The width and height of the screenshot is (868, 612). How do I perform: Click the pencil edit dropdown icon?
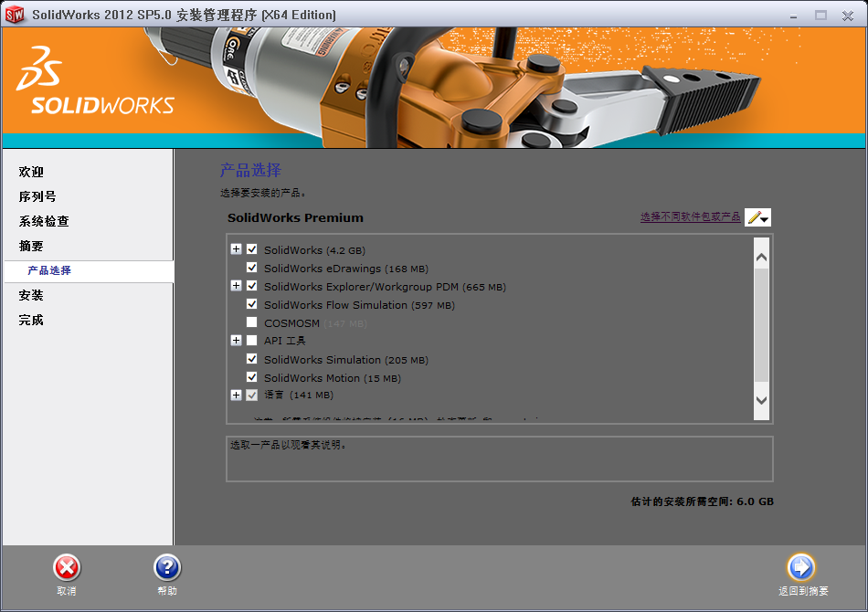click(x=757, y=217)
